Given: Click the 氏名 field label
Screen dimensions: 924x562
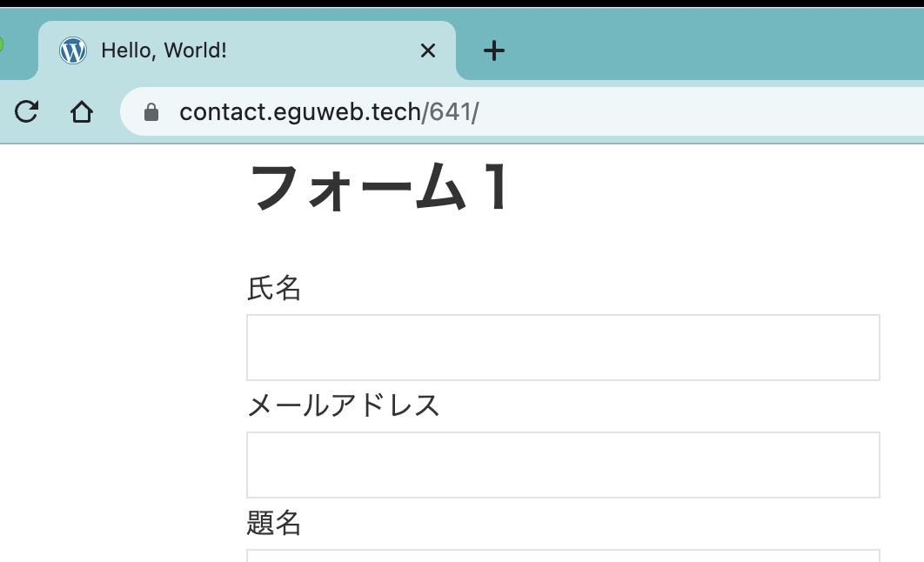Looking at the screenshot, I should point(274,289).
